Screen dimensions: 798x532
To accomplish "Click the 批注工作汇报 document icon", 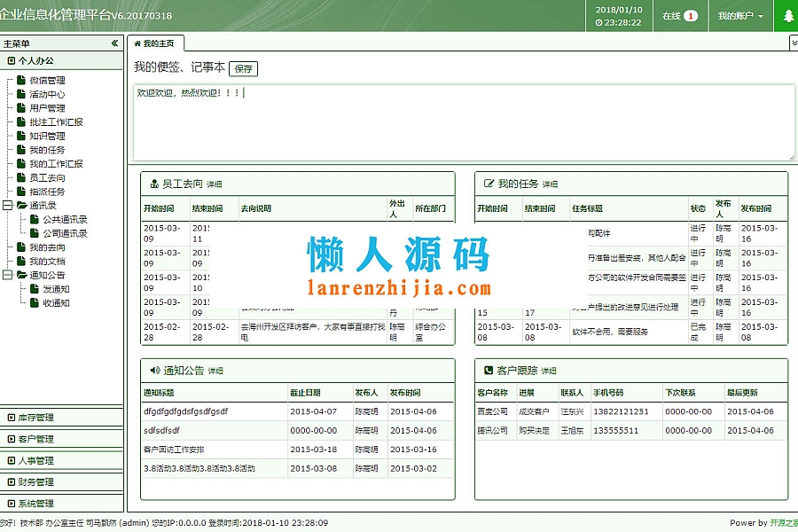I will point(21,121).
